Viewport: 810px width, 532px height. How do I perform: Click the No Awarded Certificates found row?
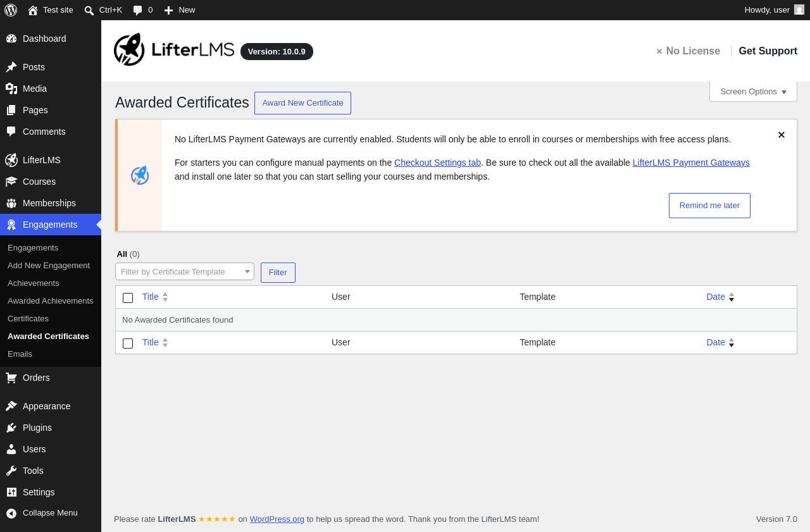pos(456,320)
